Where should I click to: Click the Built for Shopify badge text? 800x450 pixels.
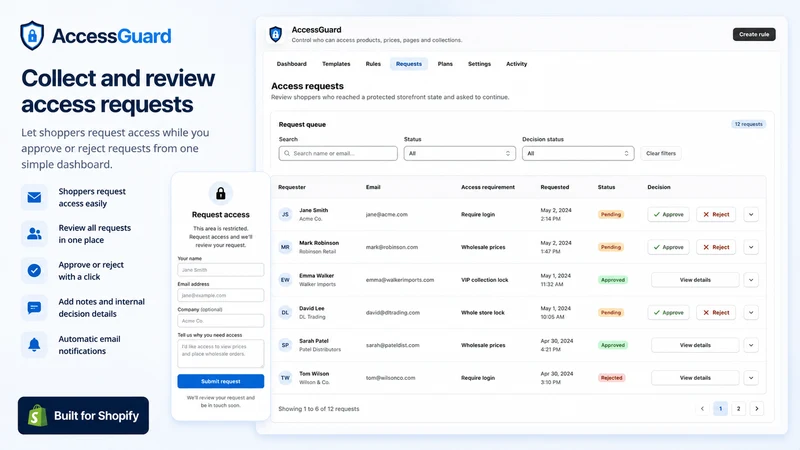96,416
